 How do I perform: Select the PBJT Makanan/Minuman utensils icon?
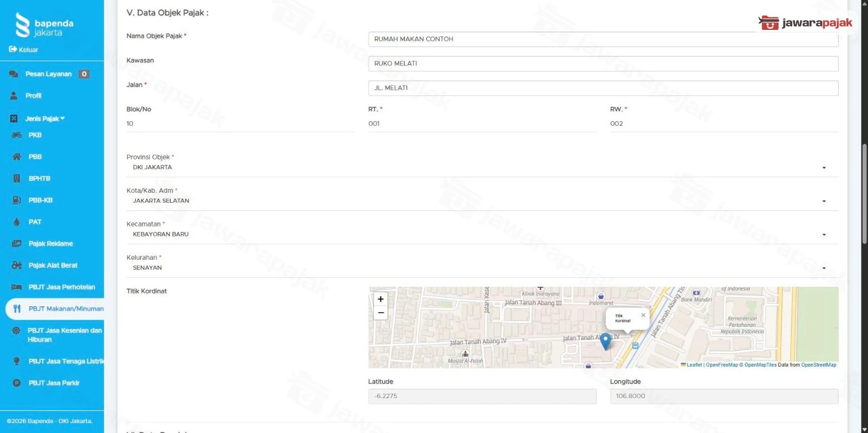pos(17,309)
